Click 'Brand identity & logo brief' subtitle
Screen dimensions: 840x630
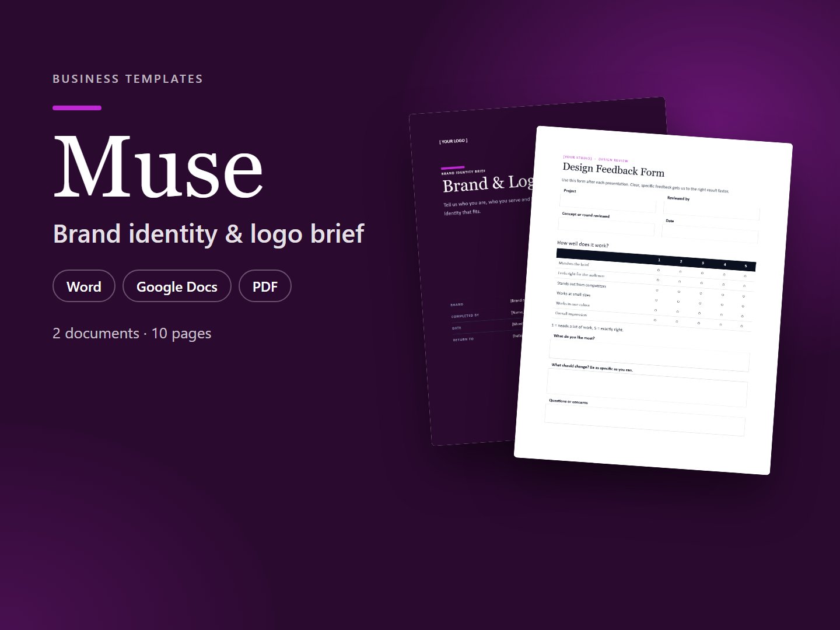pos(208,233)
